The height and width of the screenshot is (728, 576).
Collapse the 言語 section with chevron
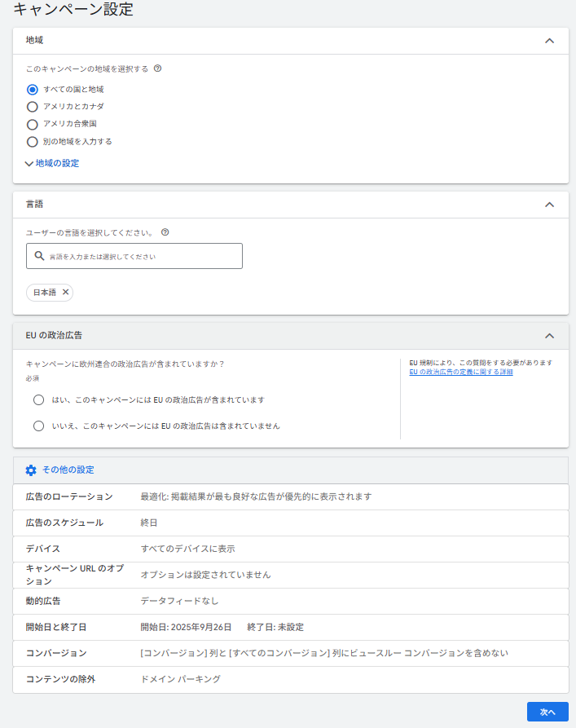pos(549,205)
